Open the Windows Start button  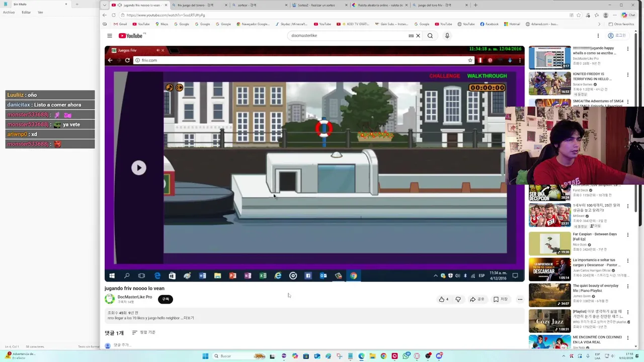(x=205, y=356)
